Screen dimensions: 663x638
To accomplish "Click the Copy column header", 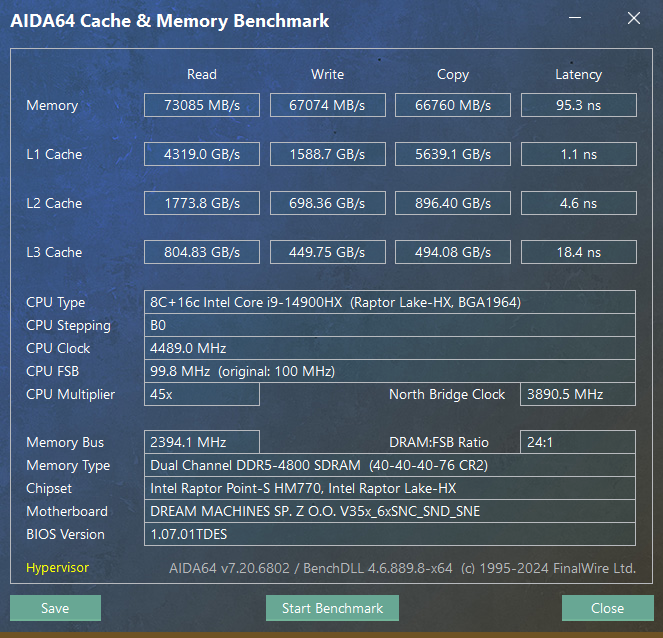I will pyautogui.click(x=453, y=75).
